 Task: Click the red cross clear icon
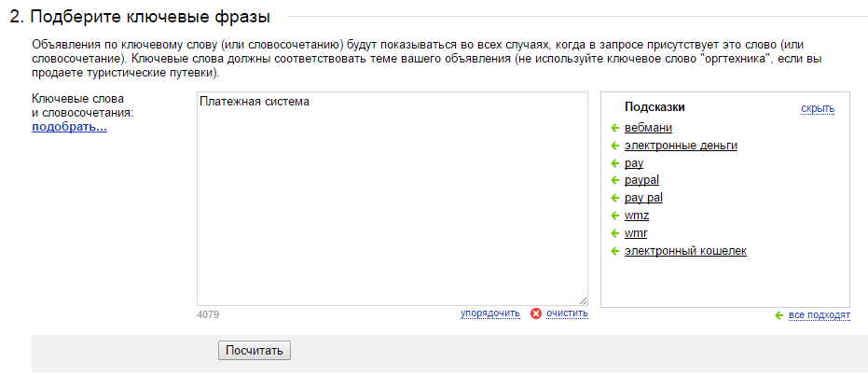[536, 313]
